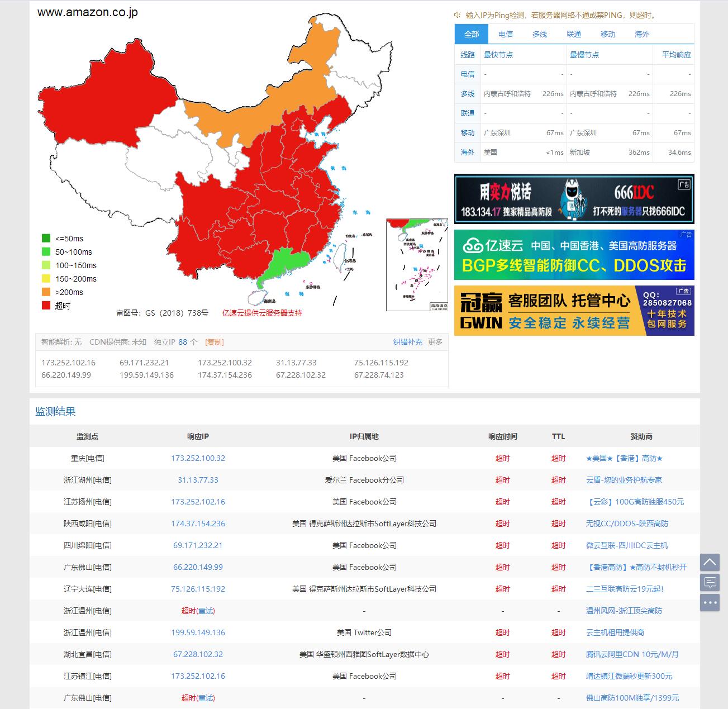
Task: Click the 亿速云提供云服务器支持 link
Action: [x=262, y=313]
